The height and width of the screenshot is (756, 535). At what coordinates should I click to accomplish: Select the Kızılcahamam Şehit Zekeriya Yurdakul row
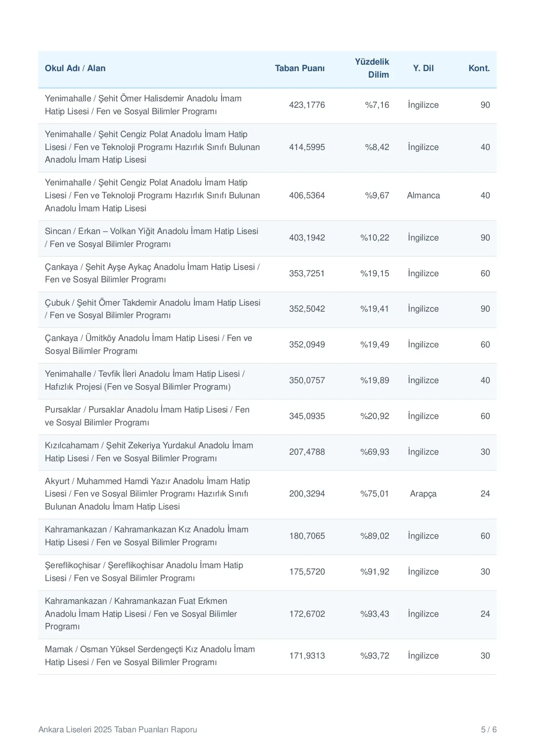click(x=267, y=452)
